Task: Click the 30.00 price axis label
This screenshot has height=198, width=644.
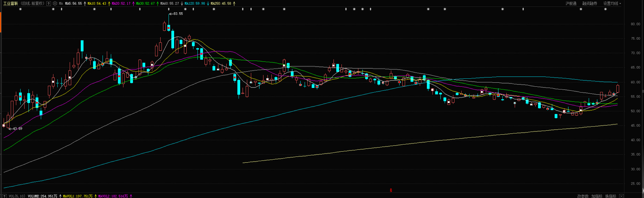Action: coord(635,169)
